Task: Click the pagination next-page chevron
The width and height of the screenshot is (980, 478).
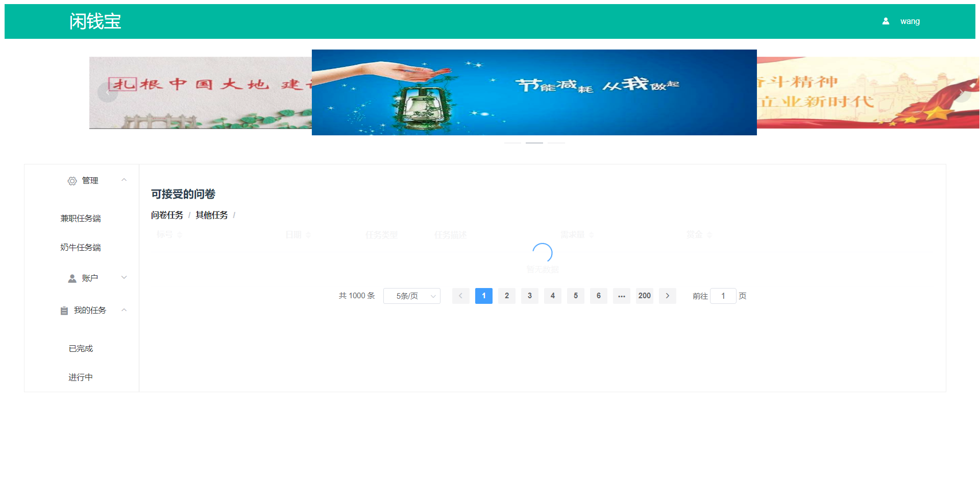Action: pos(667,296)
